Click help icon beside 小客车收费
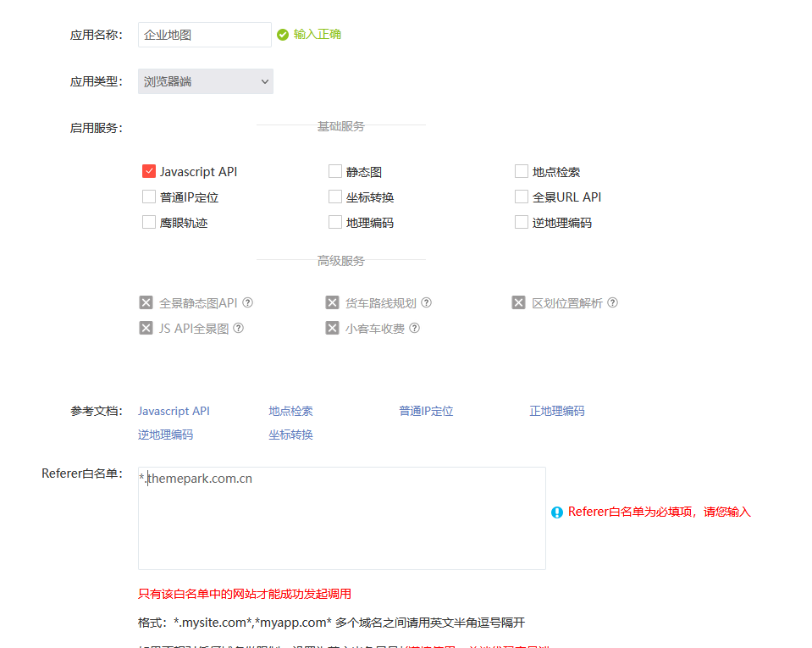Image resolution: width=812 pixels, height=648 pixels. point(415,328)
